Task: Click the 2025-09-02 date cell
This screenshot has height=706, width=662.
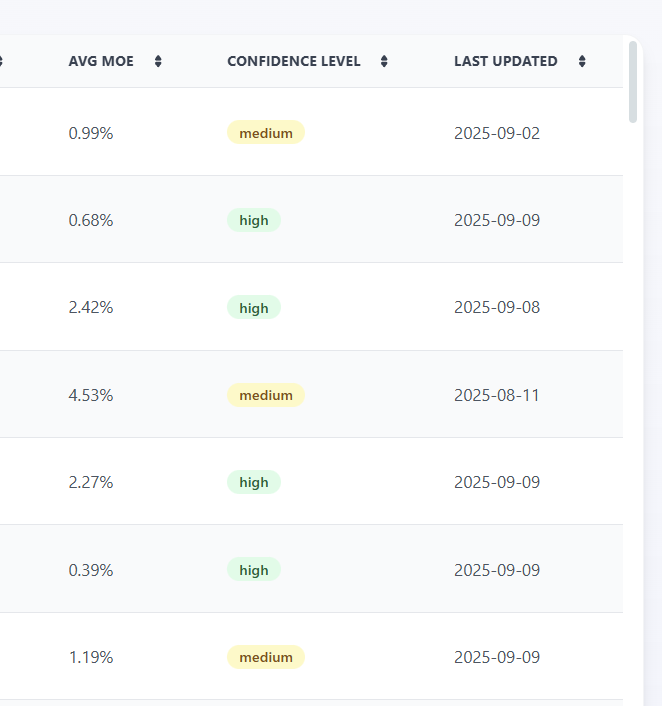Action: [x=497, y=133]
